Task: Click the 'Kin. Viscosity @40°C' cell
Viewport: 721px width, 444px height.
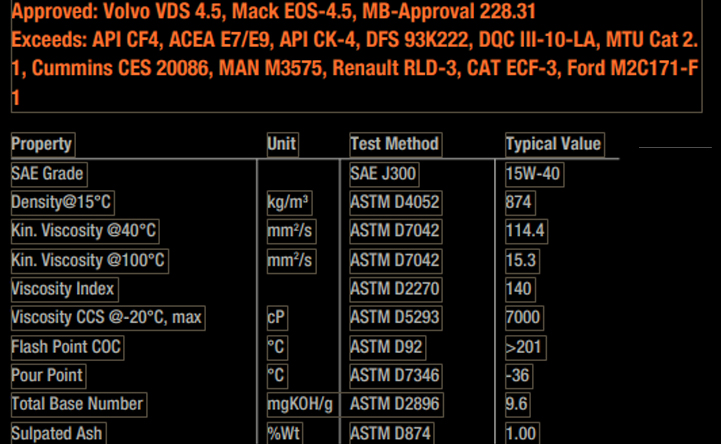Action: click(85, 231)
